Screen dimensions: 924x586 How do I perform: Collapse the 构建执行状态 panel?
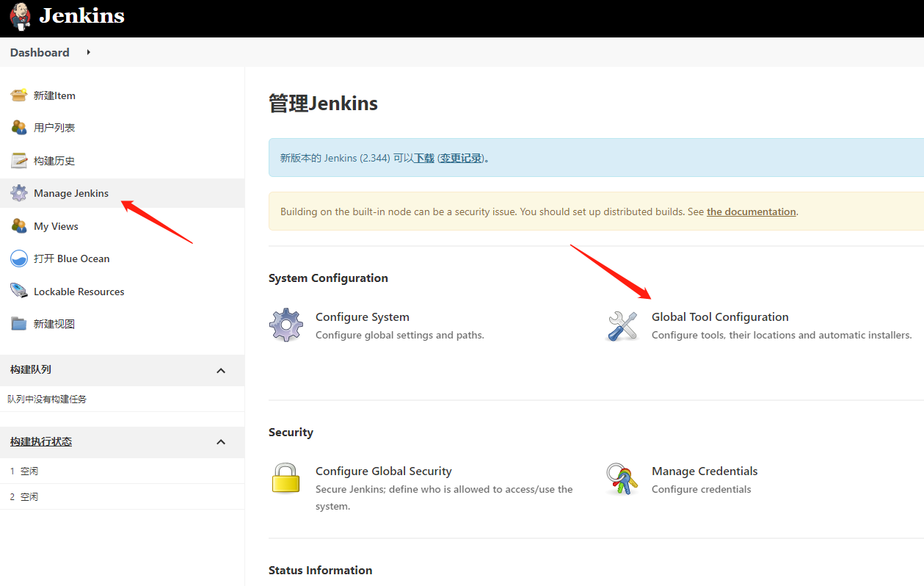coord(221,442)
